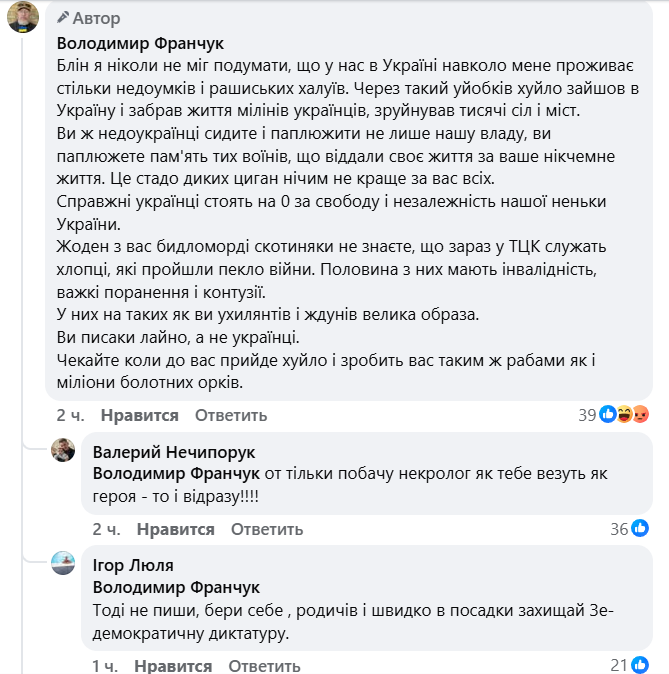Screen dimensions: 669x674
Task: Open Володимир Франчук's profile picture
Action: pos(23,17)
